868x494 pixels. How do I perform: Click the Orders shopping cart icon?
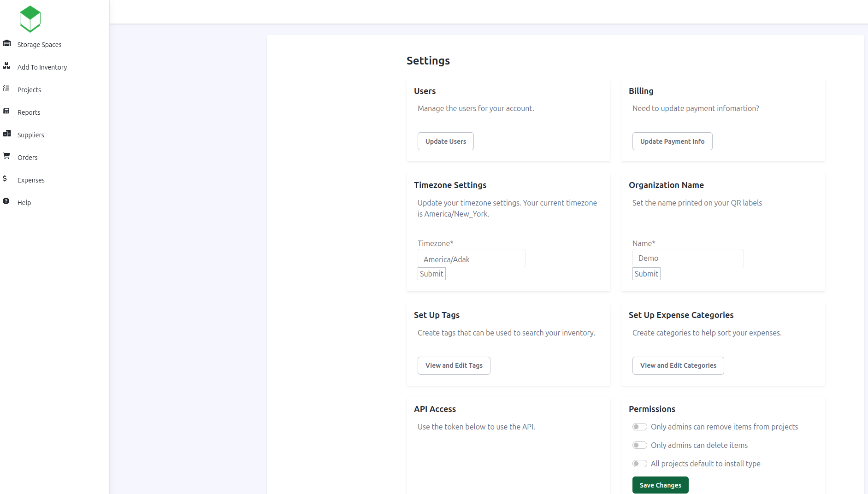6,156
